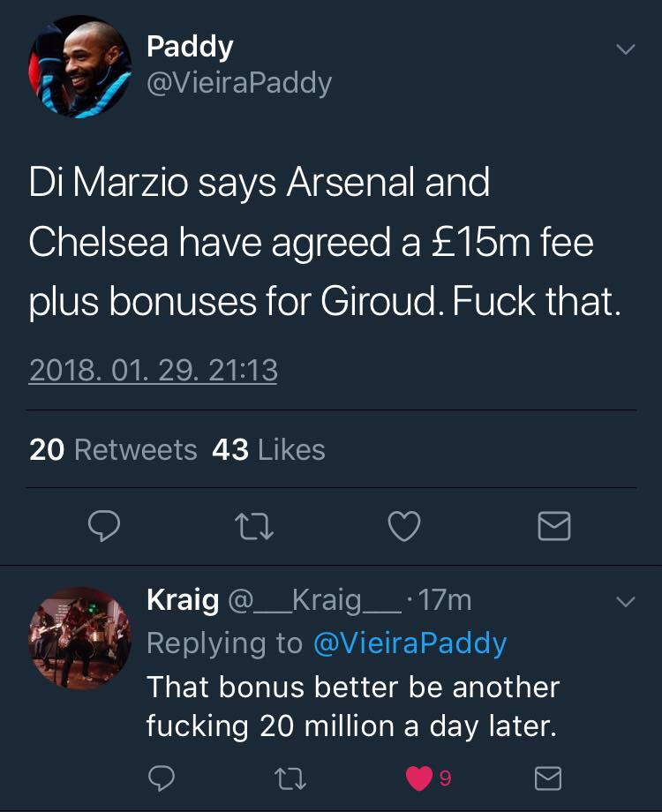Open Kraig's display name profile
The height and width of the screenshot is (812, 662).
[183, 601]
